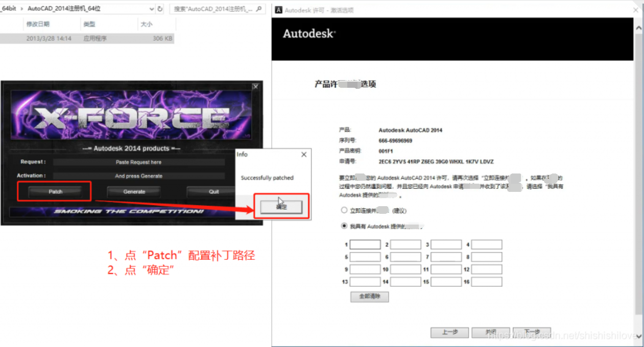The height and width of the screenshot is (347, 644).
Task: Click activation code field 1
Action: tap(365, 244)
